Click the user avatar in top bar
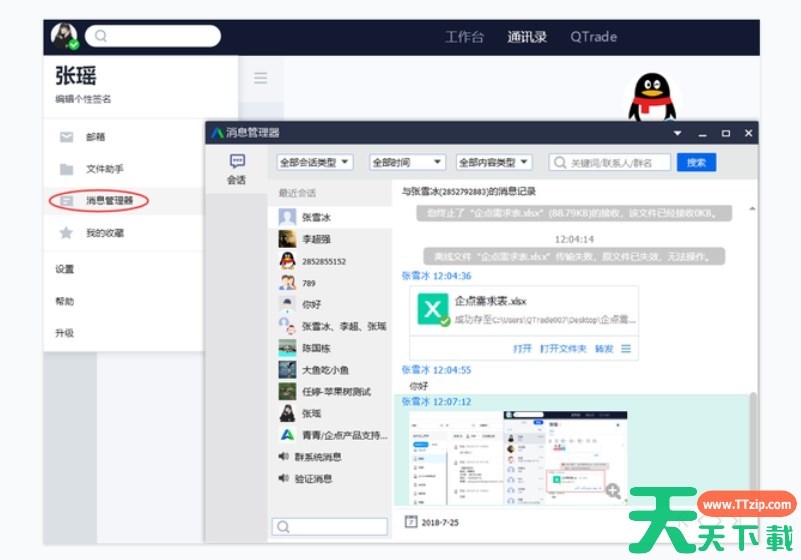 pyautogui.click(x=64, y=36)
